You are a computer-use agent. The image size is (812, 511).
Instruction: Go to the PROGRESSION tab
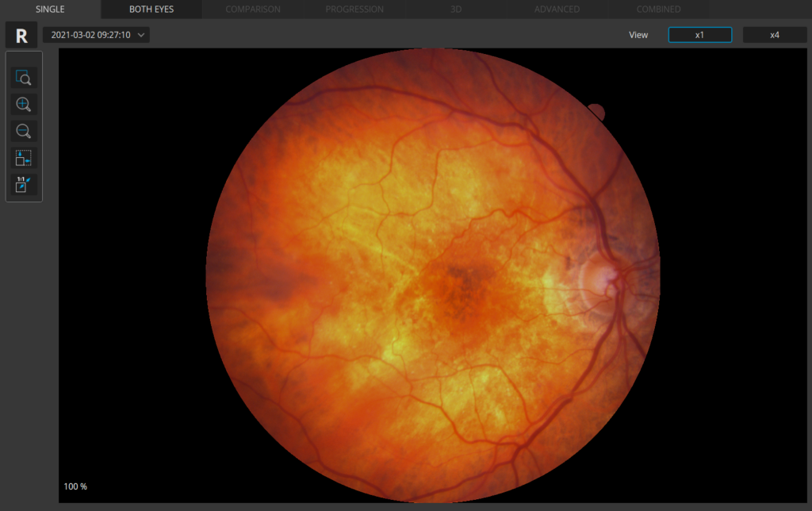click(354, 10)
